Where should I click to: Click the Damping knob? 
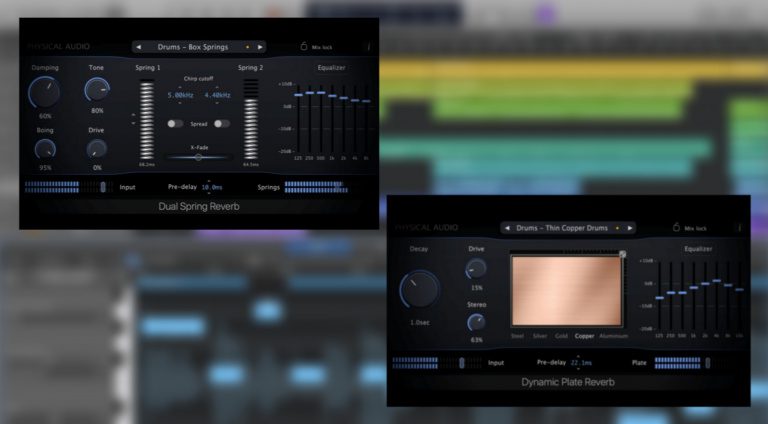click(x=45, y=92)
